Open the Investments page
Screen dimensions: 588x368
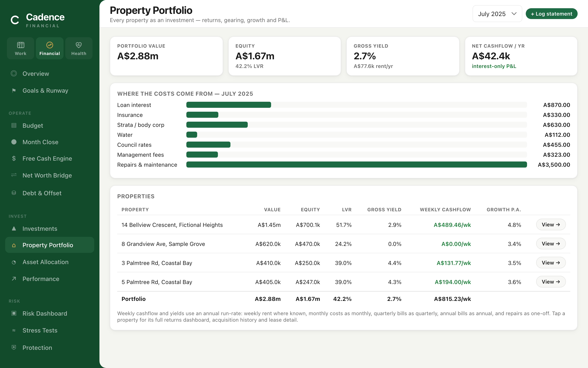(50, 229)
